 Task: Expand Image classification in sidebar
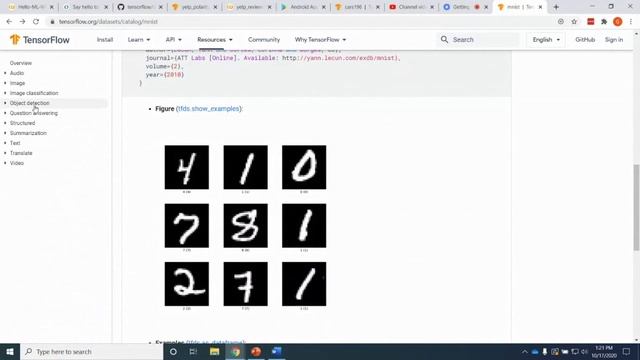pos(34,93)
